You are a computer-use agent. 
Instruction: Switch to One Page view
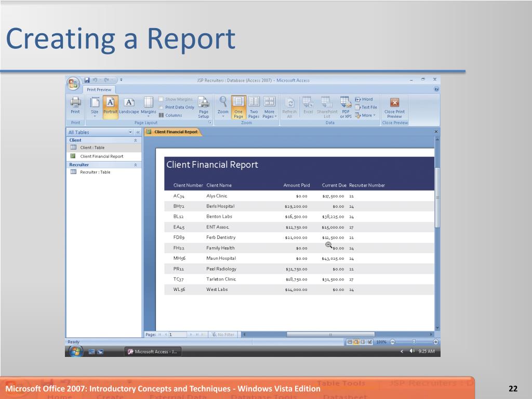pyautogui.click(x=238, y=107)
